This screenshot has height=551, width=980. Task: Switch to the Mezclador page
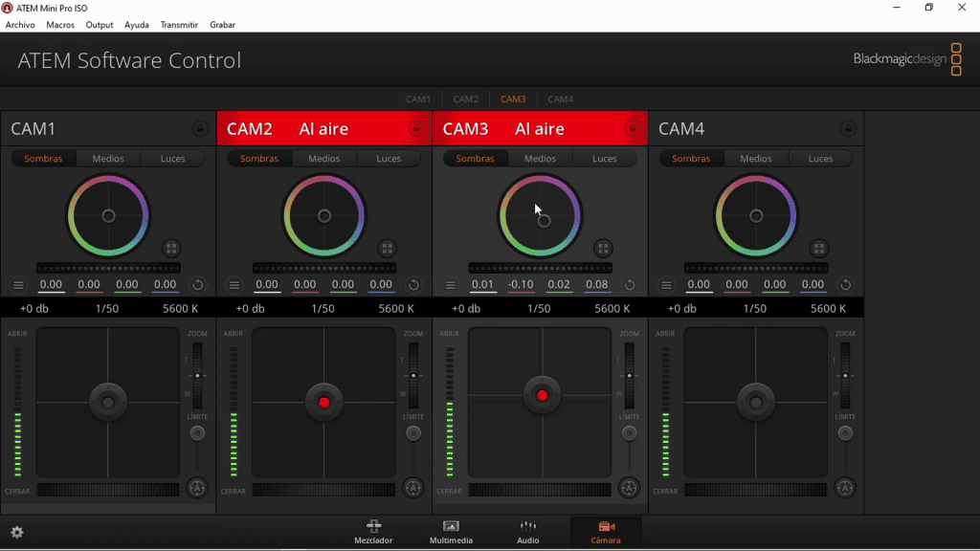(x=373, y=532)
